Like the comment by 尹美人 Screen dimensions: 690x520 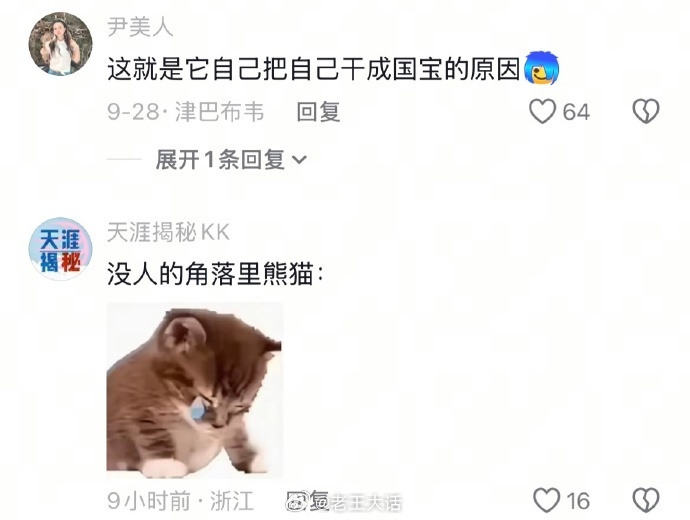(x=542, y=111)
